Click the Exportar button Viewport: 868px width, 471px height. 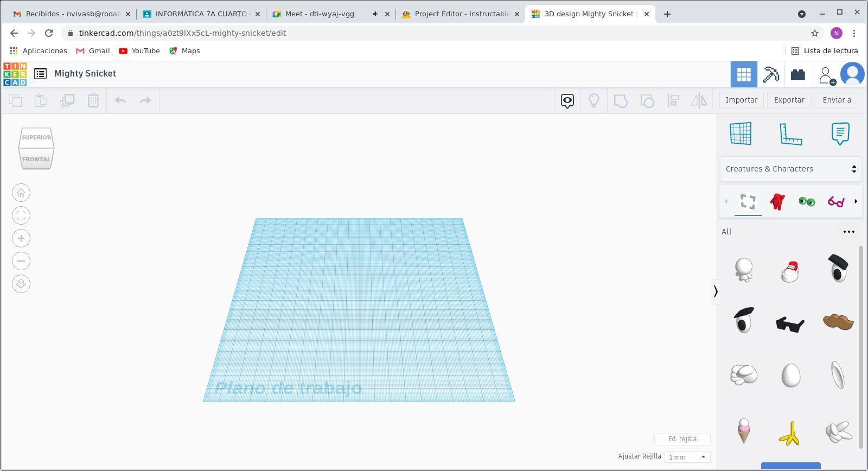point(789,100)
